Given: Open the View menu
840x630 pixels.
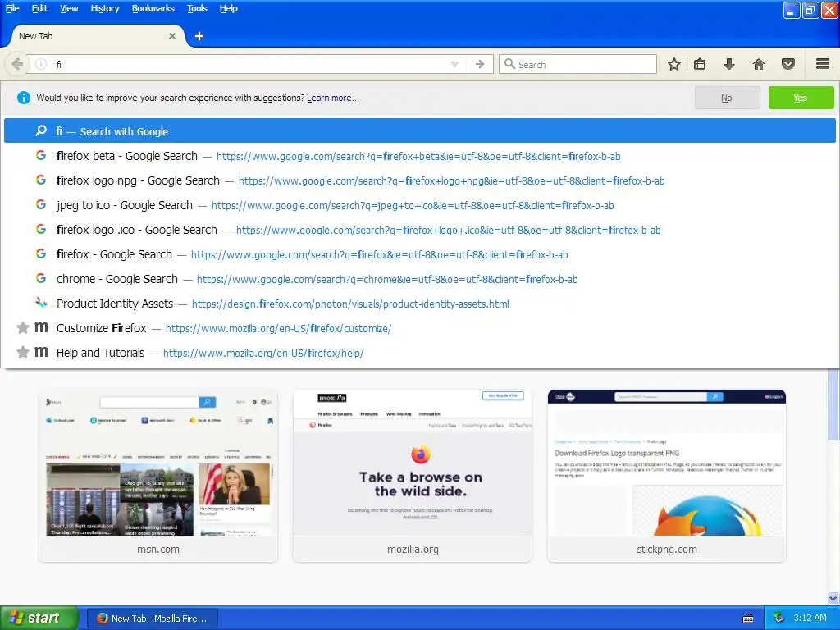Looking at the screenshot, I should click(69, 8).
